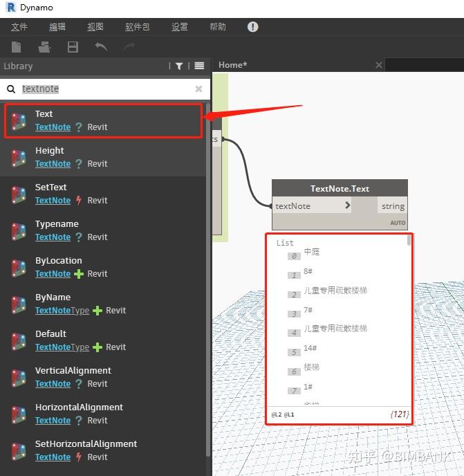Click the {121} item count in preview

pyautogui.click(x=400, y=414)
